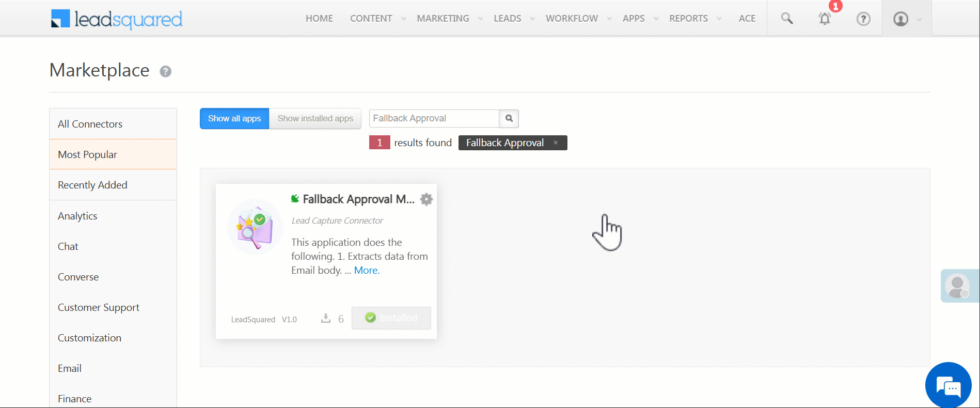Select All Connectors category
The height and width of the screenshot is (408, 980).
[113, 124]
